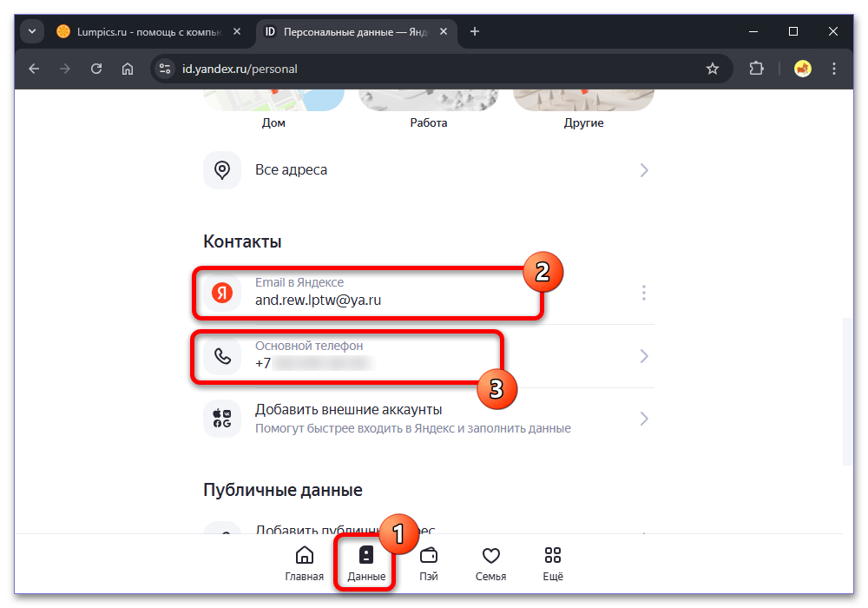Viewport: 868px width, 608px height.
Task: Reload the current page
Action: pyautogui.click(x=96, y=69)
